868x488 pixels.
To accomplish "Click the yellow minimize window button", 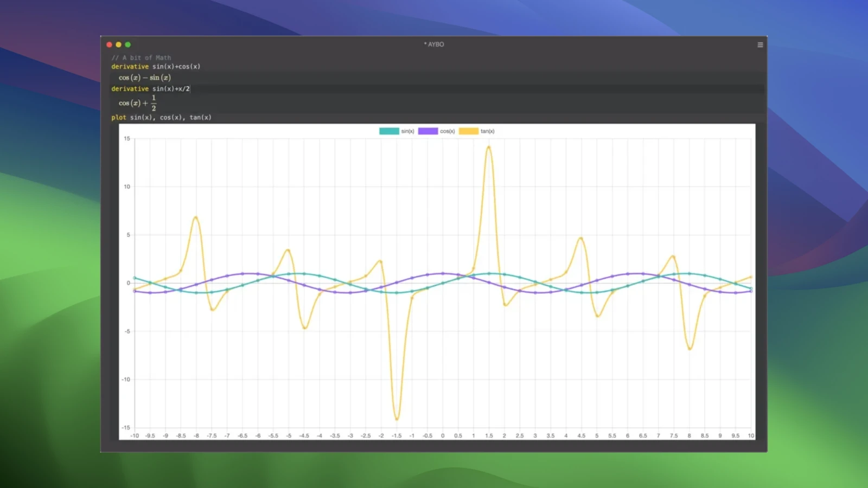I will click(118, 44).
